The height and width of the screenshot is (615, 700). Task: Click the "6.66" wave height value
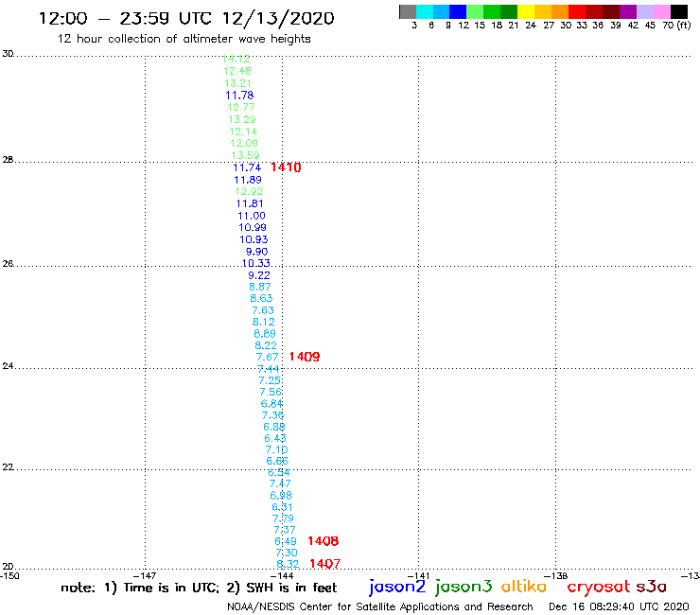[277, 461]
